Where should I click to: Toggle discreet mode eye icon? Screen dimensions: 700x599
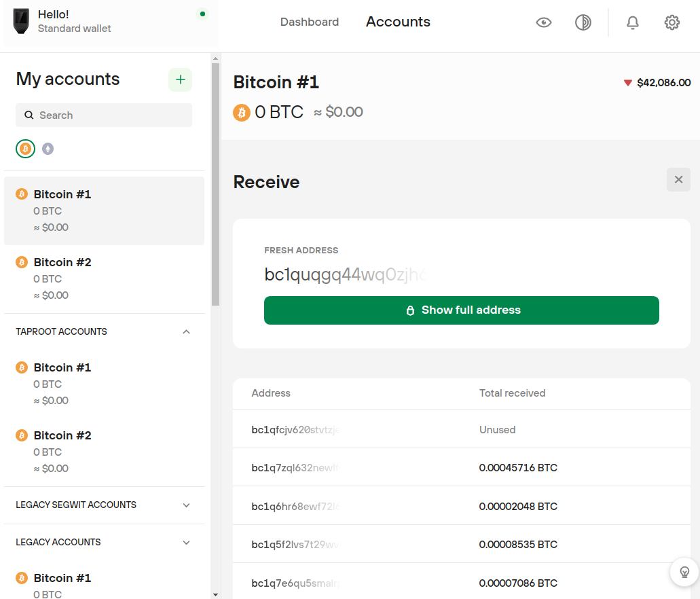tap(544, 22)
